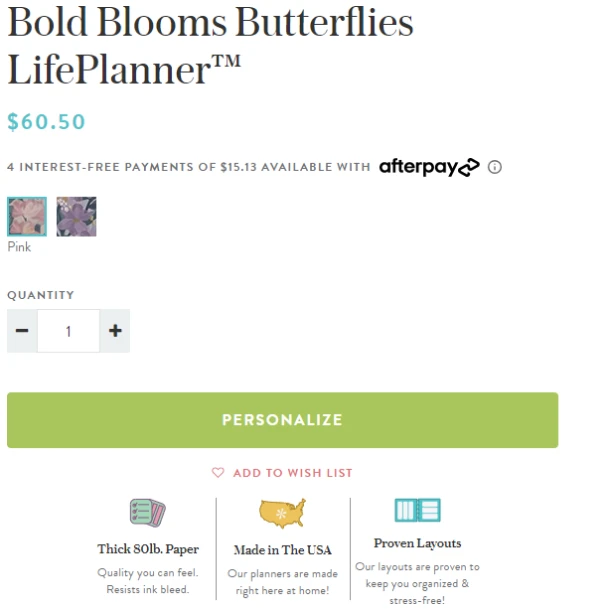Click the Thick 80lb. Paper heading
The image size is (610, 610).
148,549
